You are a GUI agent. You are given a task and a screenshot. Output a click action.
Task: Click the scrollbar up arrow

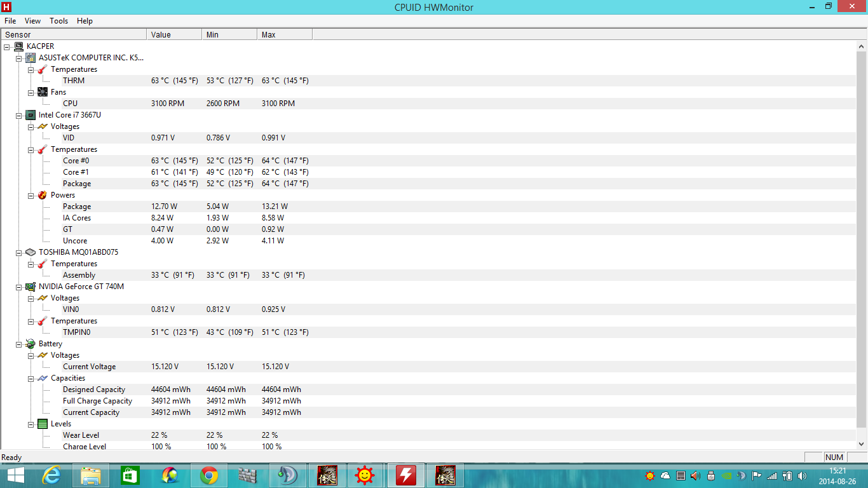click(x=862, y=46)
